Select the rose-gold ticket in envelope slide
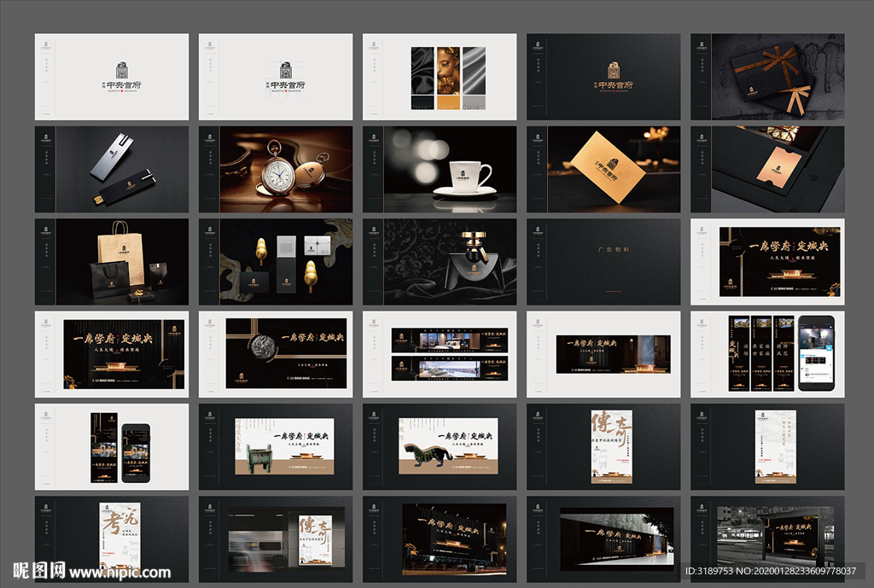This screenshot has height=588, width=874. (767, 170)
